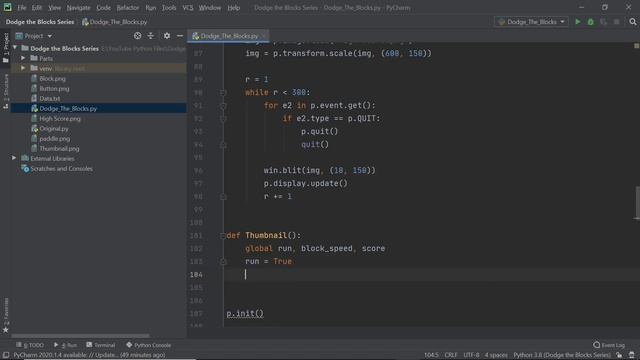The image size is (640, 360).
Task: Open the Edit menu
Action: (37, 8)
